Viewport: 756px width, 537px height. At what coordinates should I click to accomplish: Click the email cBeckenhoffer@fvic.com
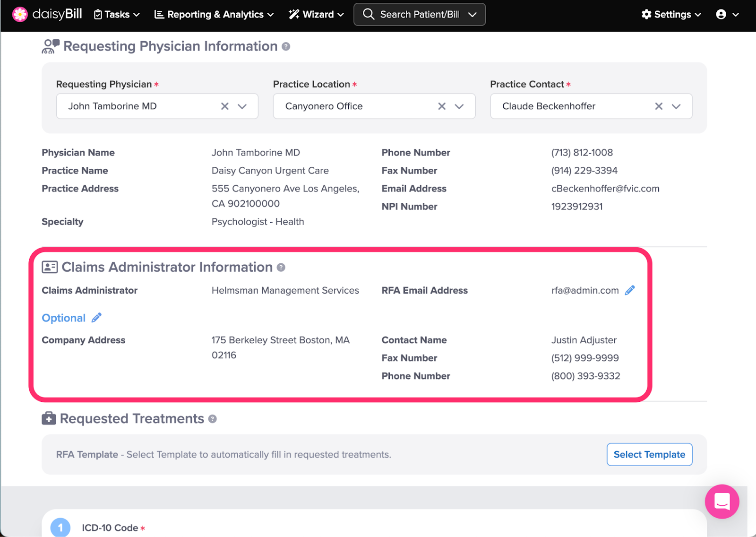[605, 189]
